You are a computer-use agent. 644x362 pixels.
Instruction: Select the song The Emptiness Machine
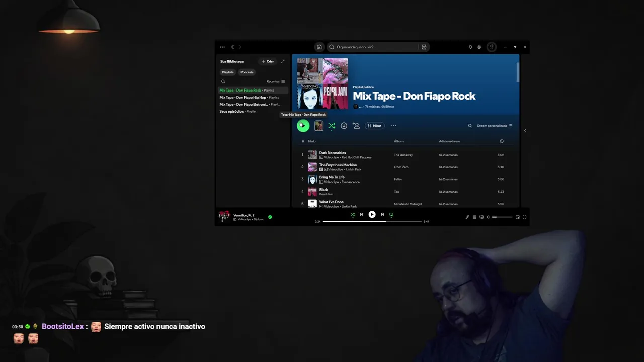click(338, 165)
